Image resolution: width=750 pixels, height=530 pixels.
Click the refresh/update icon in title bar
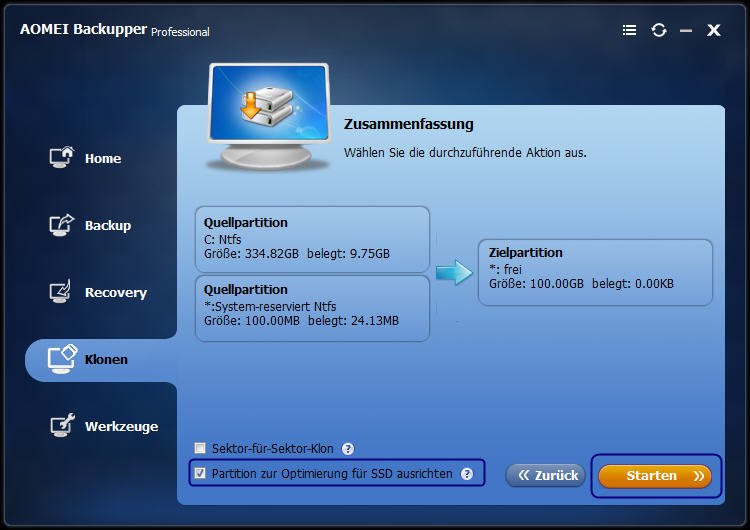point(659,30)
